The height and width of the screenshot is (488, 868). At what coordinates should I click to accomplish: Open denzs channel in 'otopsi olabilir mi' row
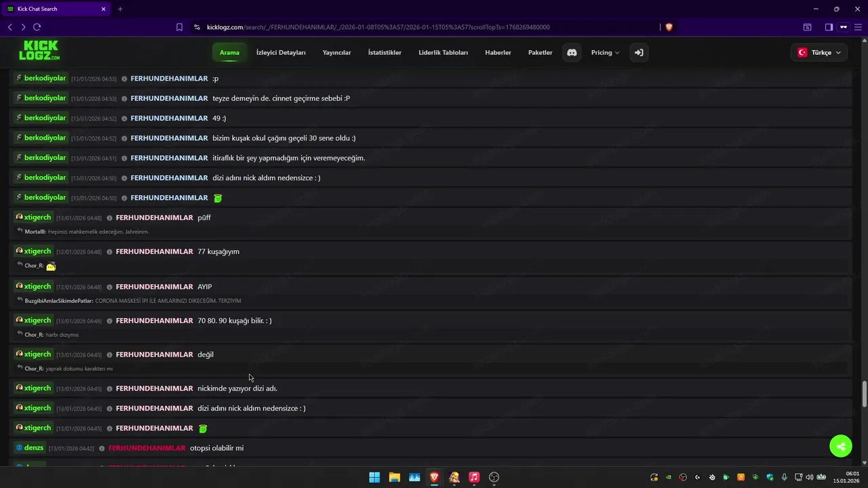click(x=29, y=448)
